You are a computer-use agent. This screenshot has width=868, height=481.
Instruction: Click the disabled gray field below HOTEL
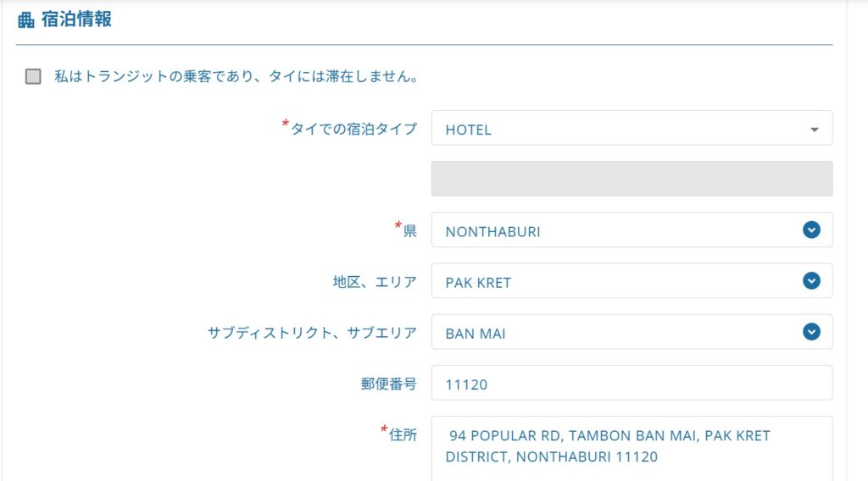tap(632, 179)
